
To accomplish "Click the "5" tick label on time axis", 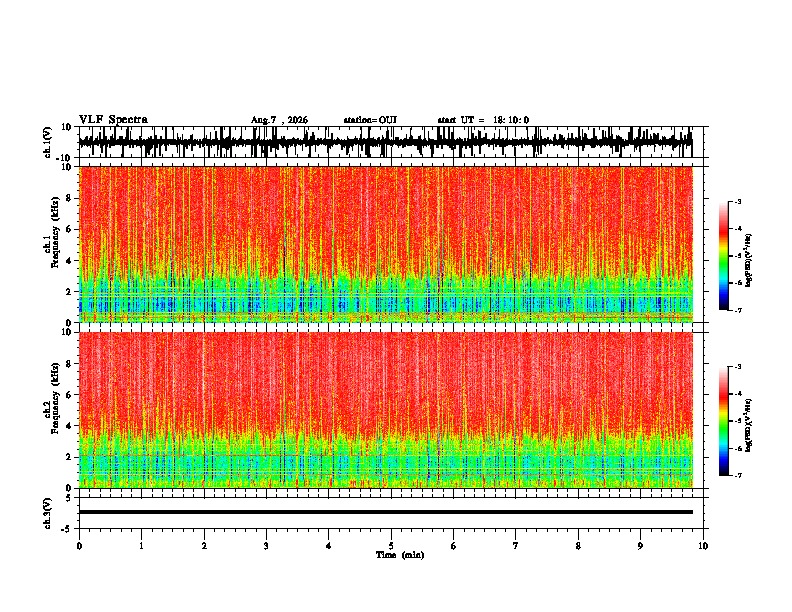I will pos(391,546).
